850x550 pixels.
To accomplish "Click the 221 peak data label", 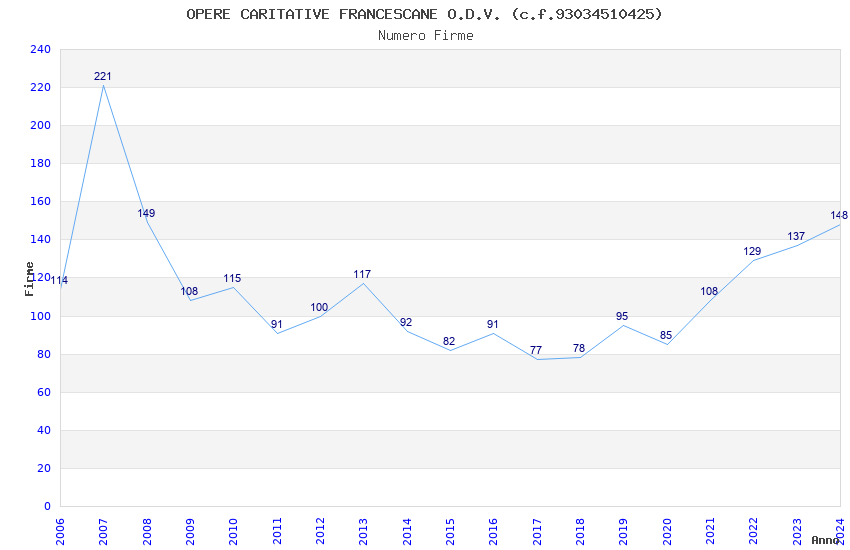I will coord(102,76).
